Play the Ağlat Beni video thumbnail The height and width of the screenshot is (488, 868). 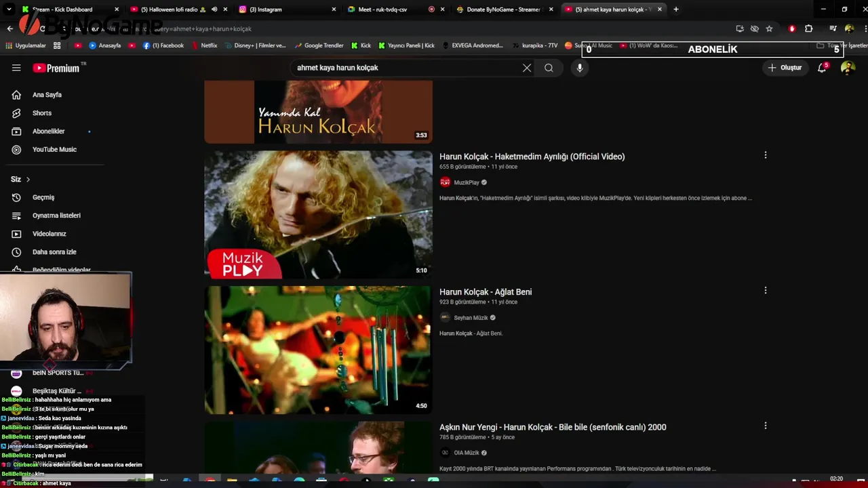(x=318, y=350)
